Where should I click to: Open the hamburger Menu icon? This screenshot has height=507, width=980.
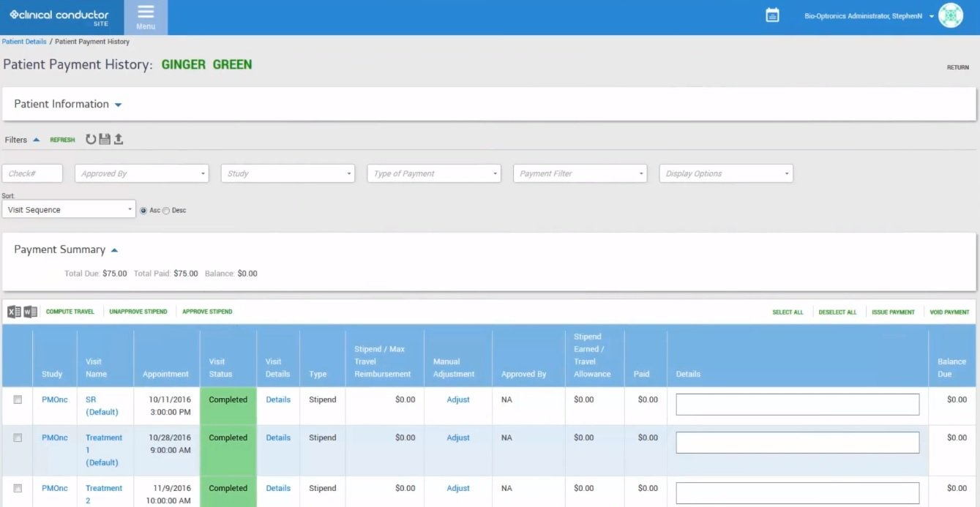pyautogui.click(x=146, y=17)
